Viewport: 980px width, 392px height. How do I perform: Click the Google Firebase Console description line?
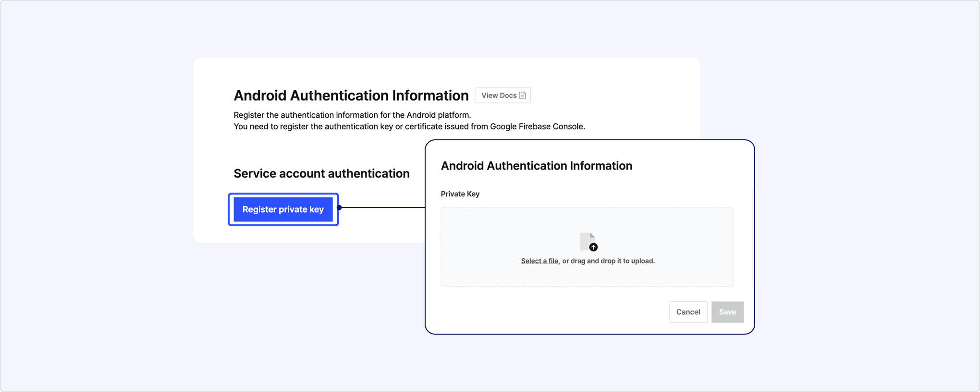[x=409, y=127]
